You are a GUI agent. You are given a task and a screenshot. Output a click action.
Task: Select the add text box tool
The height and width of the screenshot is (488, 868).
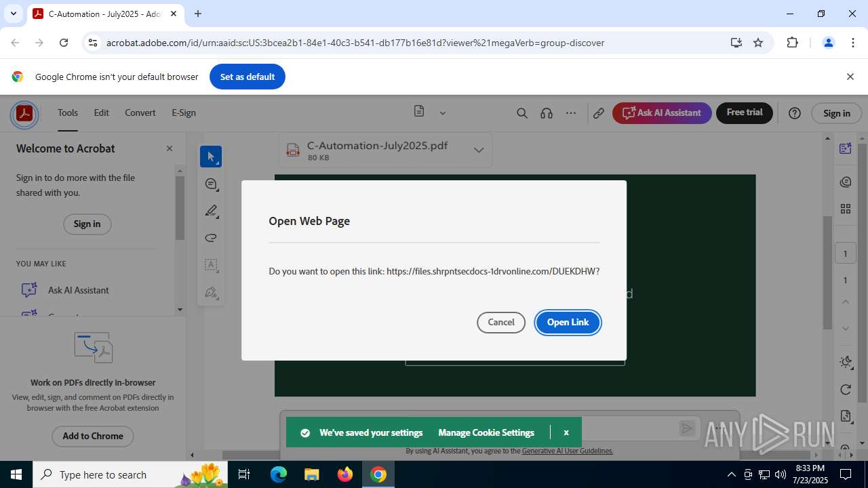point(211,265)
